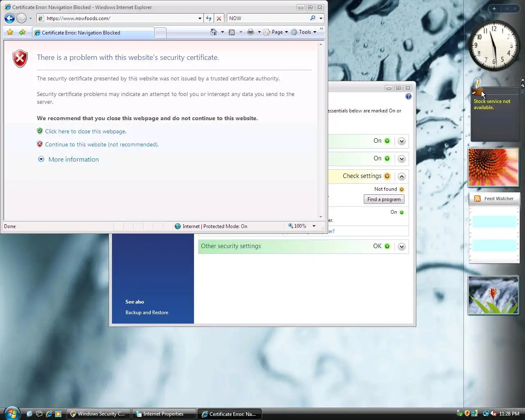Viewport: 525px width, 420px height.
Task: Open a new blank tab in IE
Action: (x=160, y=33)
